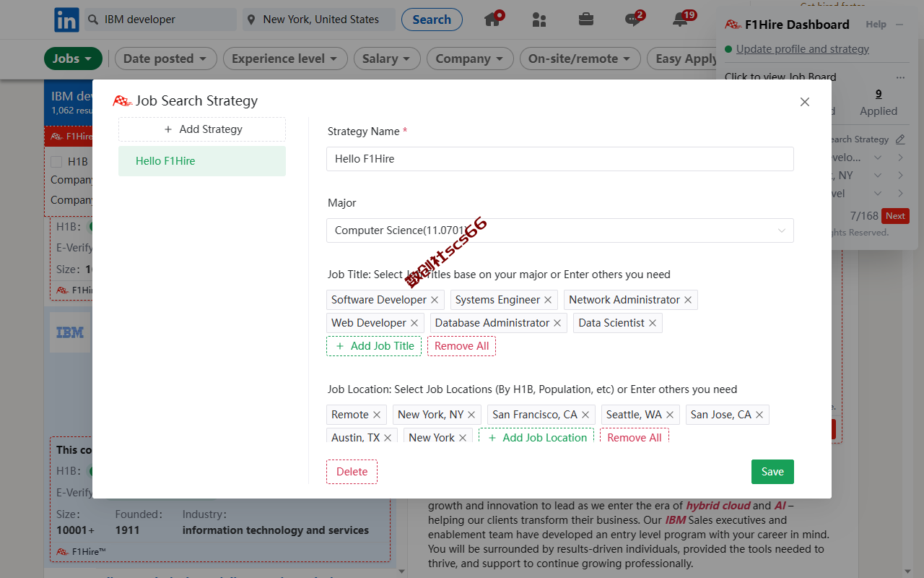
Task: Close the Job Search Strategy dialog
Action: 805,102
